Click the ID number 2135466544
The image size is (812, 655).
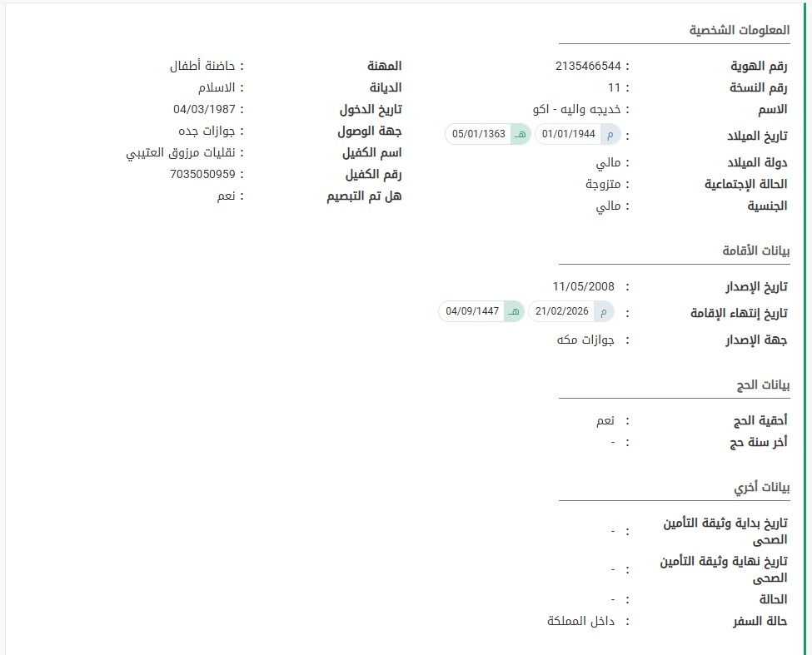tap(588, 66)
